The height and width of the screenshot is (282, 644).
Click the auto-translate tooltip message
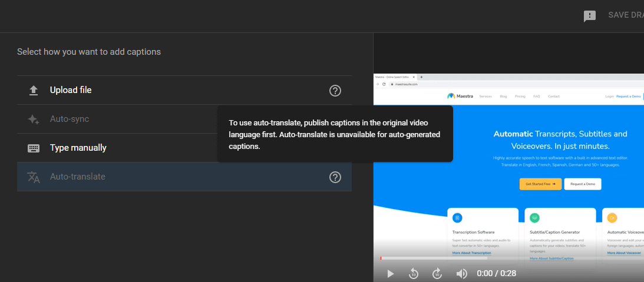(x=335, y=134)
